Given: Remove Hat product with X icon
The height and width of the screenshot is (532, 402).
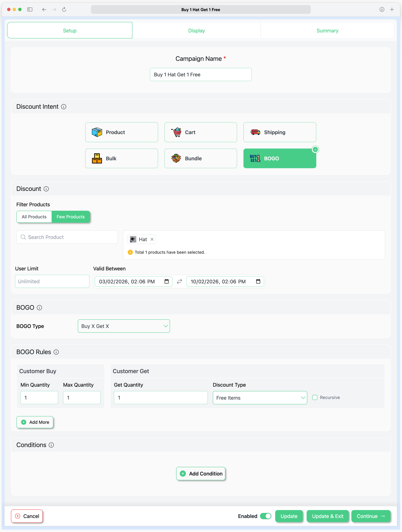Looking at the screenshot, I should pos(152,239).
